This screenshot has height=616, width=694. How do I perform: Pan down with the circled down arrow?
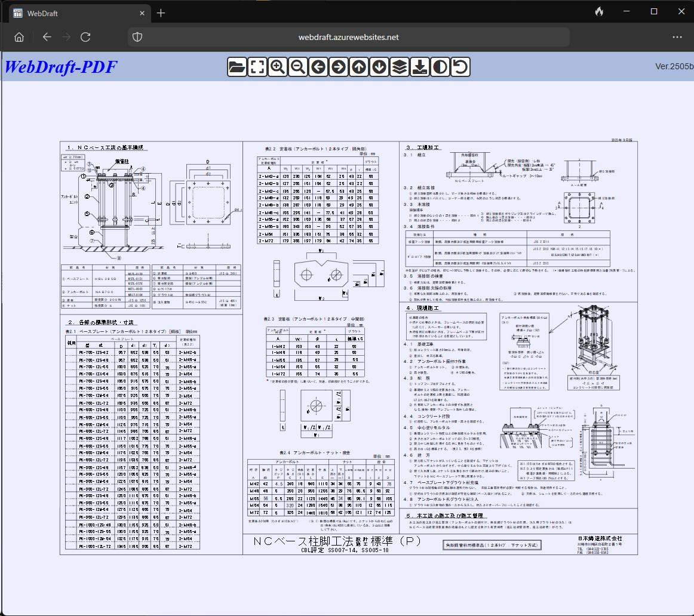(x=379, y=67)
